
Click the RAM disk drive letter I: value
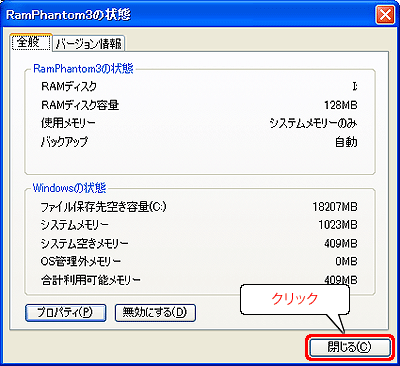click(355, 87)
